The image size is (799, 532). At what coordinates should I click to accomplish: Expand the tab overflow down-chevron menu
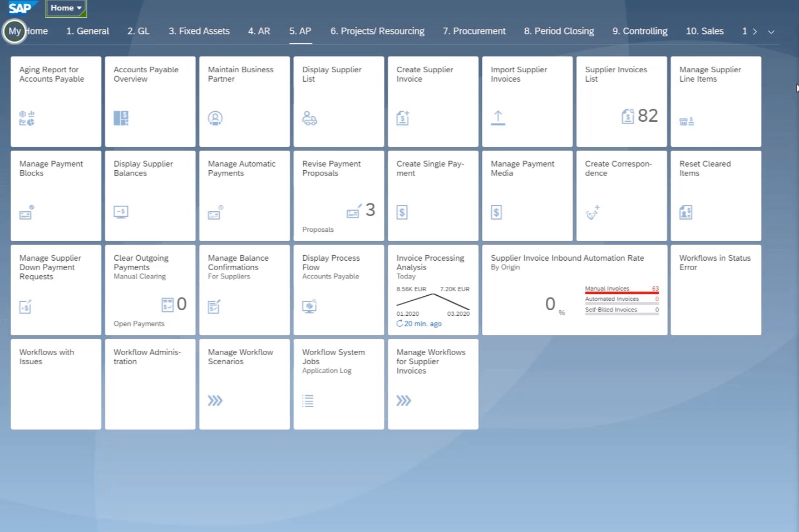[x=771, y=32]
